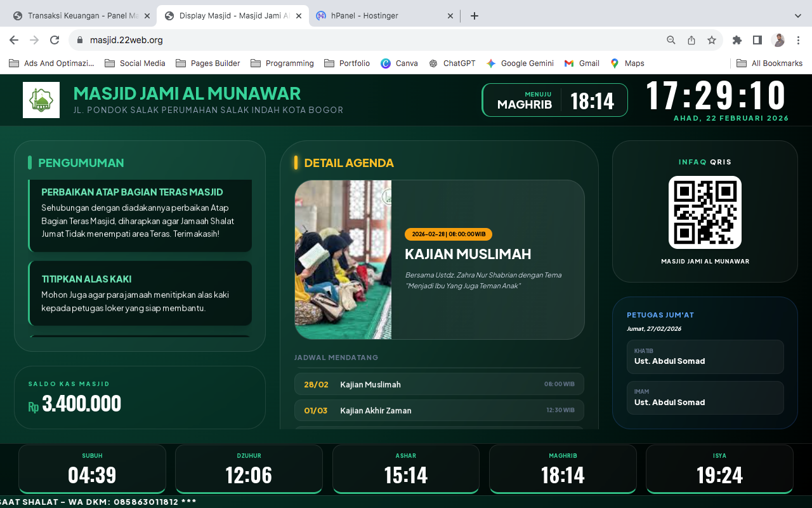The image size is (812, 508).
Task: Open the ChatGPT bookmark
Action: 452,63
